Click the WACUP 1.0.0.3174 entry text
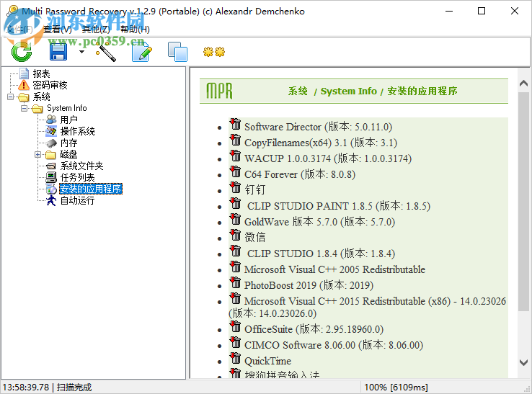The width and height of the screenshot is (532, 394). click(328, 158)
